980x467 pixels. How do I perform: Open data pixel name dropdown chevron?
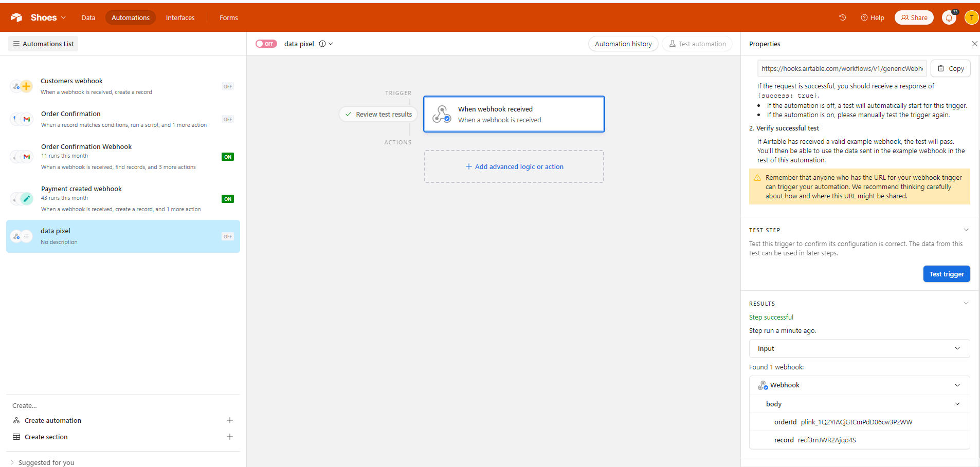pos(331,44)
